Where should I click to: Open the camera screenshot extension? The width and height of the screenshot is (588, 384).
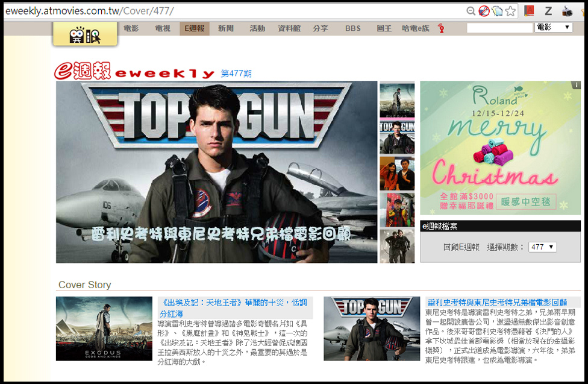[x=567, y=11]
